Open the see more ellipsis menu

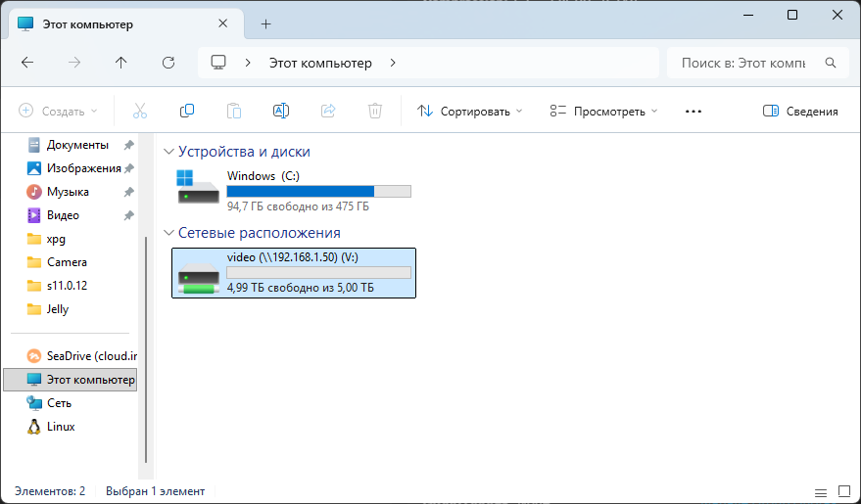694,112
